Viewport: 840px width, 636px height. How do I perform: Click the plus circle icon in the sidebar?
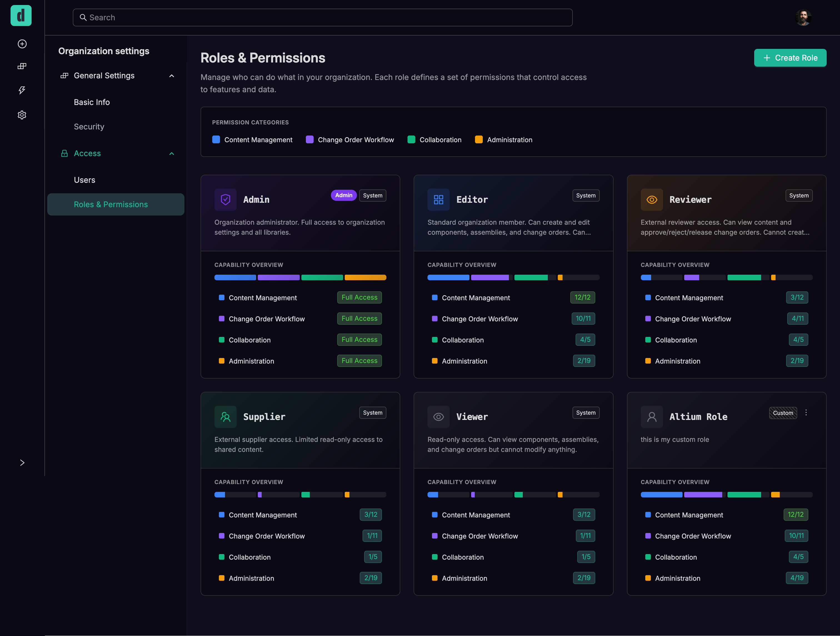pos(22,44)
